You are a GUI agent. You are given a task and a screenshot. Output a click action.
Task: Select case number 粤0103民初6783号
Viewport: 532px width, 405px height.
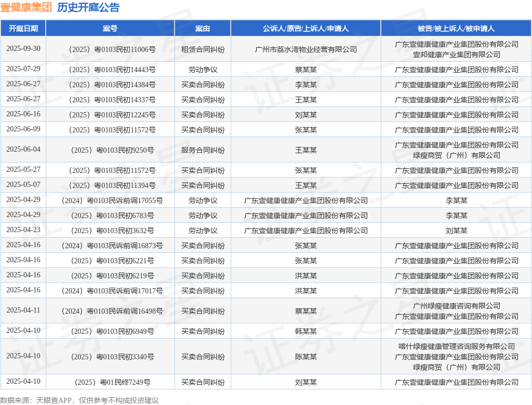click(112, 215)
